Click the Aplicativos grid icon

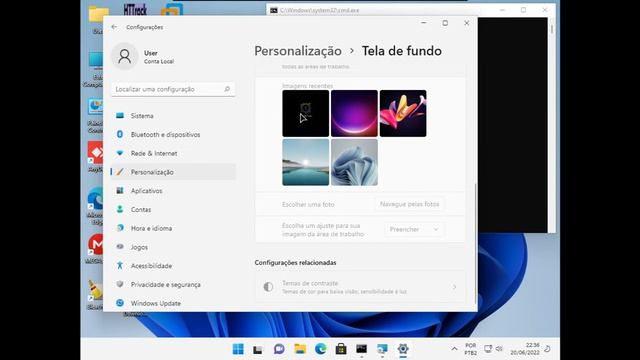tap(120, 191)
